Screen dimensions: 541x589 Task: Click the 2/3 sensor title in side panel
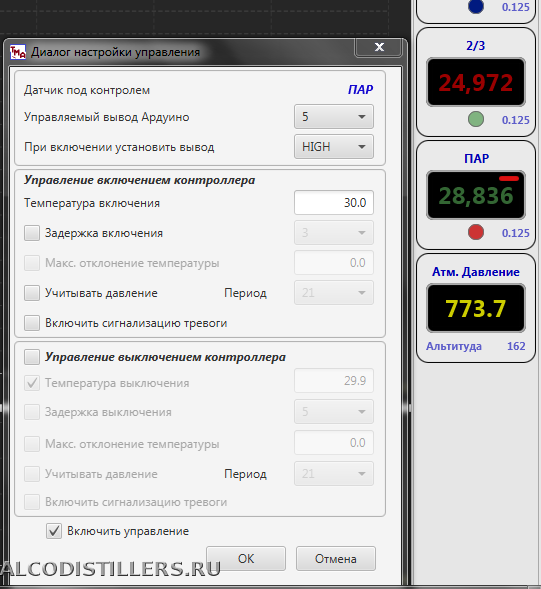tap(476, 46)
